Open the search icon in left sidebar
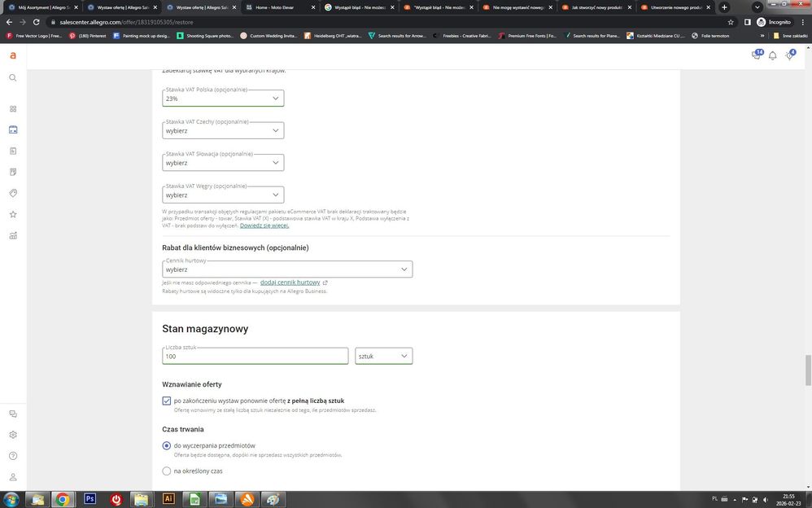This screenshot has width=812, height=508. 12,78
